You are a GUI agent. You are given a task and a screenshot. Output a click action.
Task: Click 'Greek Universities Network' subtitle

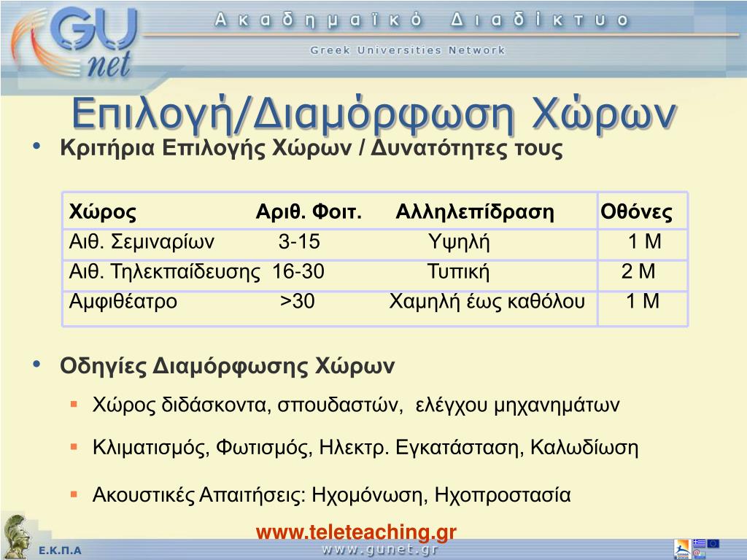click(x=407, y=50)
